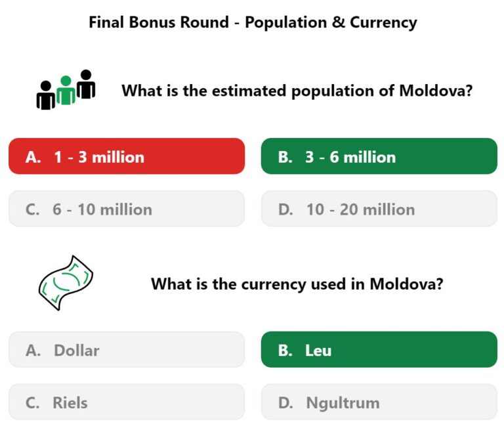The width and height of the screenshot is (504, 432).
Task: Select the Riels currency option
Action: (127, 402)
